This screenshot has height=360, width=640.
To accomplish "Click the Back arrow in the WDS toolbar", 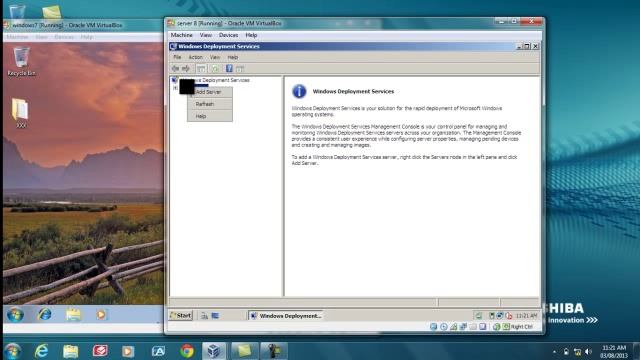I will [176, 69].
